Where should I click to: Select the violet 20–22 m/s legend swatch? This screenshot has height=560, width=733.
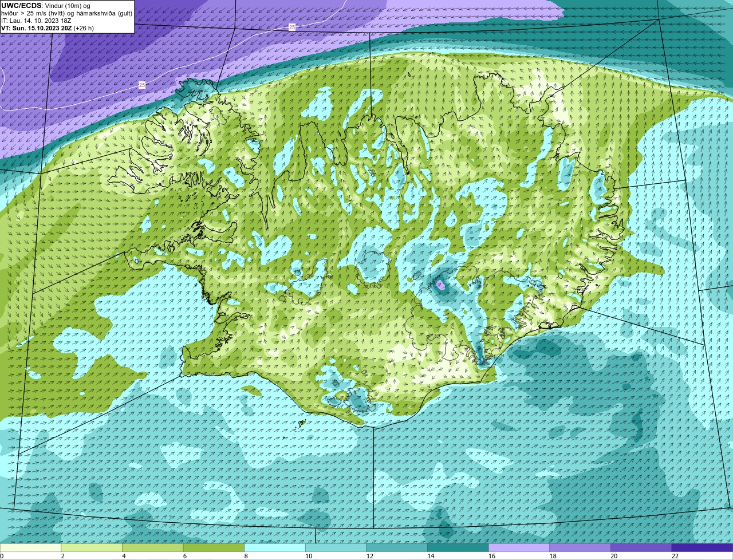[641, 547]
